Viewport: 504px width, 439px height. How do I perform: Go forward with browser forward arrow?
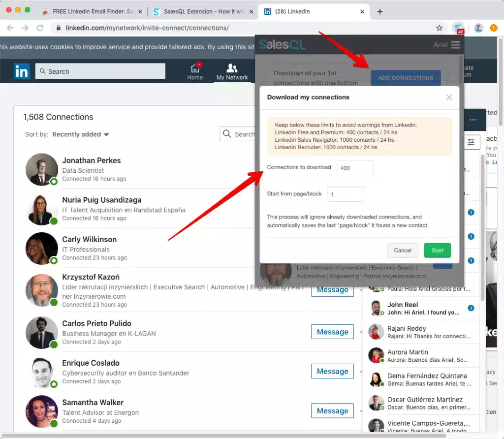pyautogui.click(x=25, y=28)
